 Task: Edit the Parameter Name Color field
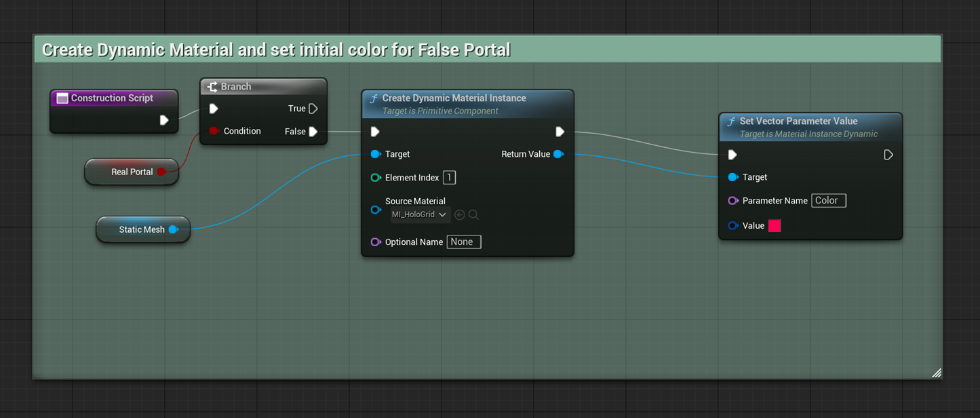click(829, 201)
